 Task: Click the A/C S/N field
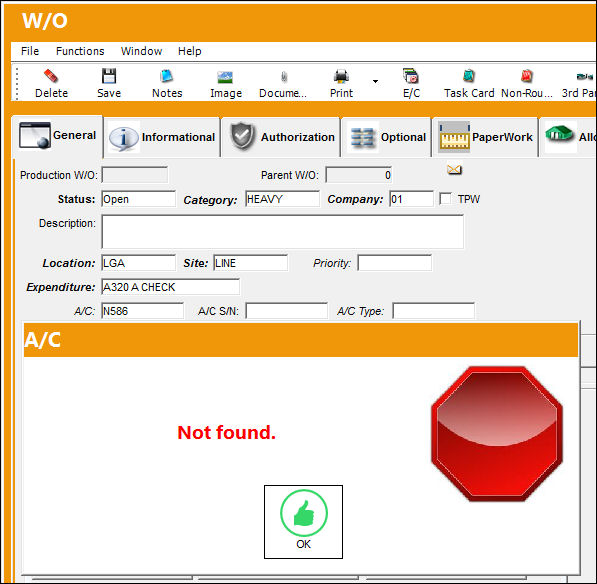(x=286, y=311)
